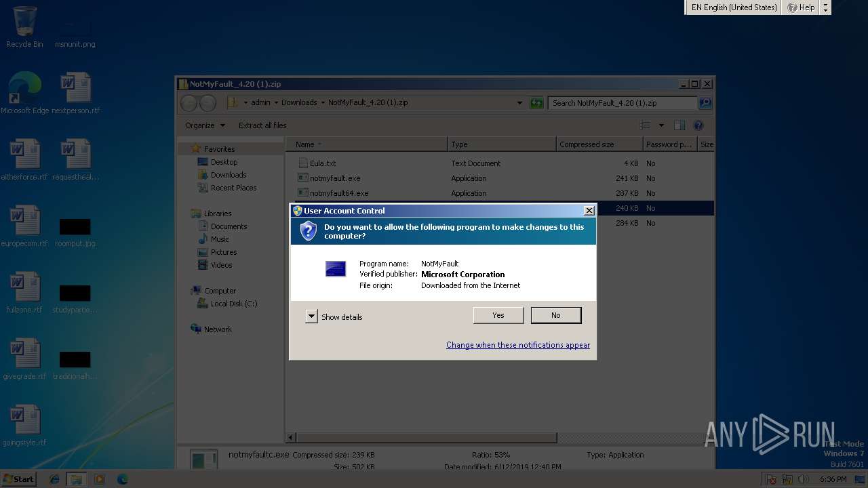Select Local Disk (C:) in navigation pane
The height and width of the screenshot is (488, 868).
(233, 304)
